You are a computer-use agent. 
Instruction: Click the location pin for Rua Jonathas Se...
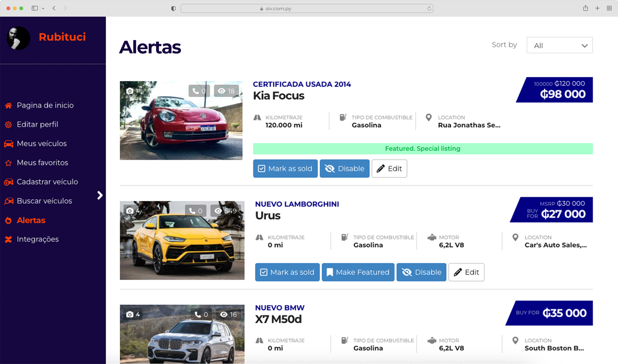(x=429, y=117)
